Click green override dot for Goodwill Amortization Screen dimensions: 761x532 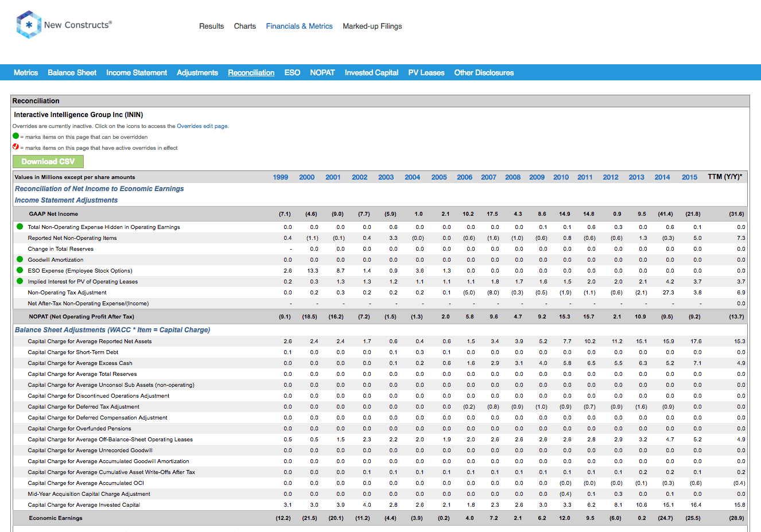(x=20, y=259)
